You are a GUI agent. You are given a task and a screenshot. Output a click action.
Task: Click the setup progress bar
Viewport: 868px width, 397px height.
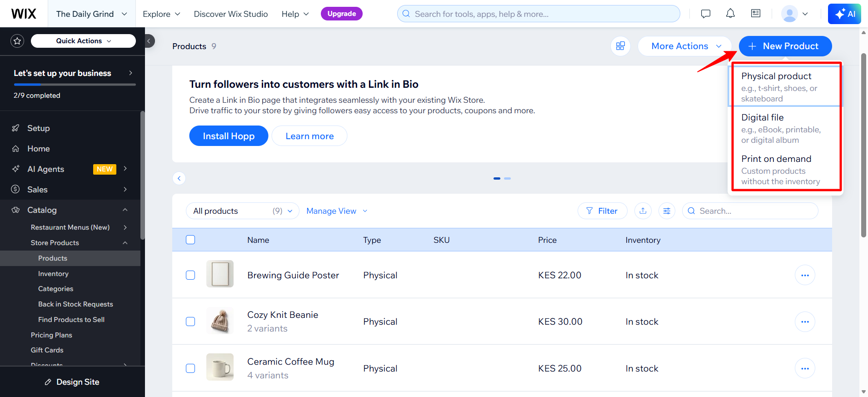click(75, 85)
